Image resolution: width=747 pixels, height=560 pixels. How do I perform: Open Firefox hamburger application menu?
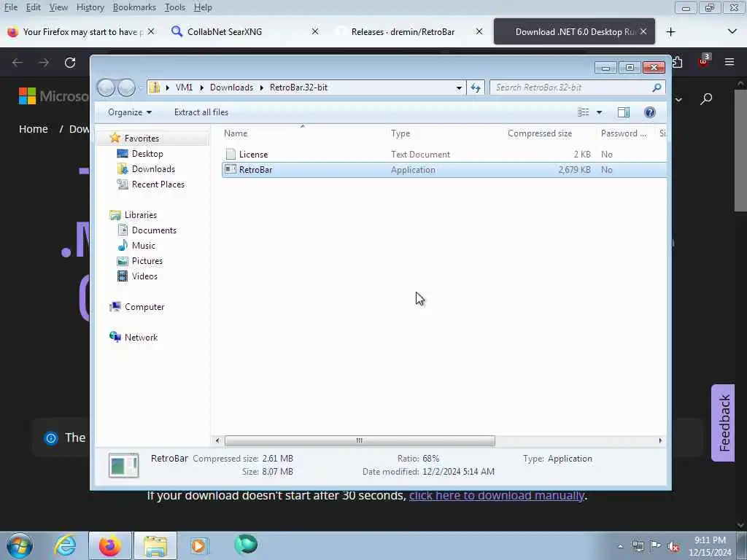pos(729,62)
